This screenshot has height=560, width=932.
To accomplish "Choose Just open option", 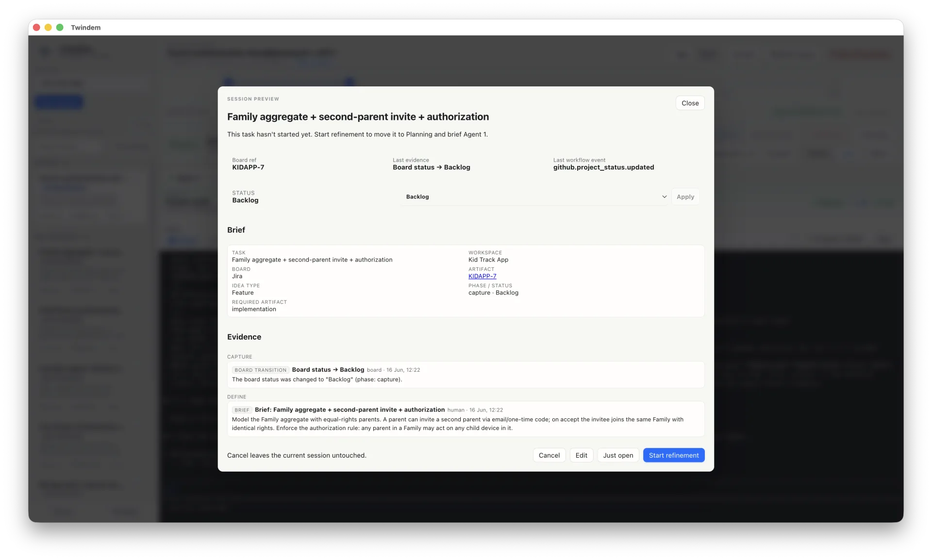I will [x=618, y=455].
